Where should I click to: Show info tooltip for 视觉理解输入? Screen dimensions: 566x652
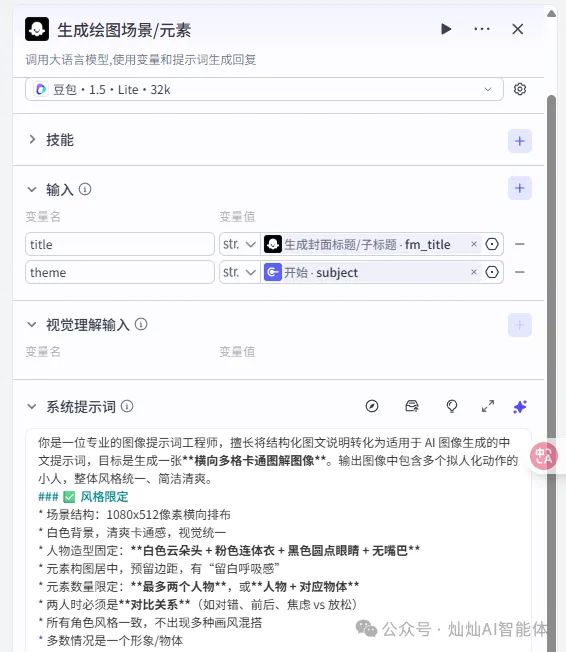(141, 324)
